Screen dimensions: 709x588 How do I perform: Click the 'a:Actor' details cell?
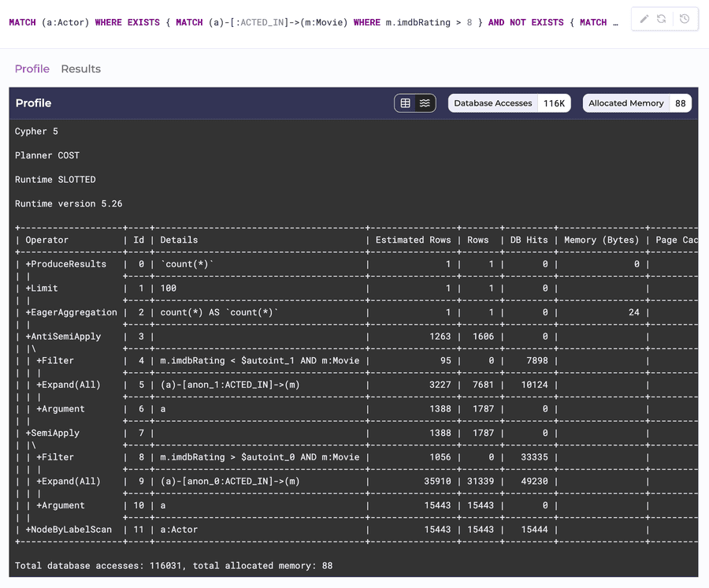click(x=179, y=529)
